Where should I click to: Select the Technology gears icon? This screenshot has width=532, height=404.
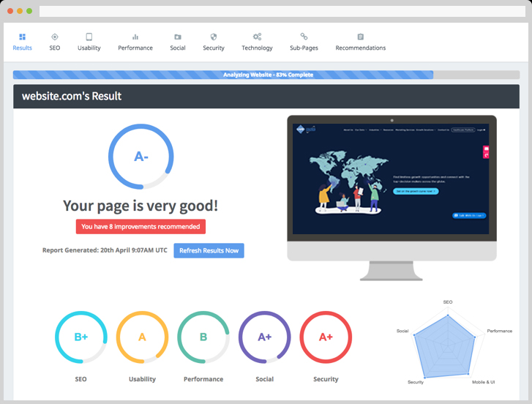tap(257, 37)
